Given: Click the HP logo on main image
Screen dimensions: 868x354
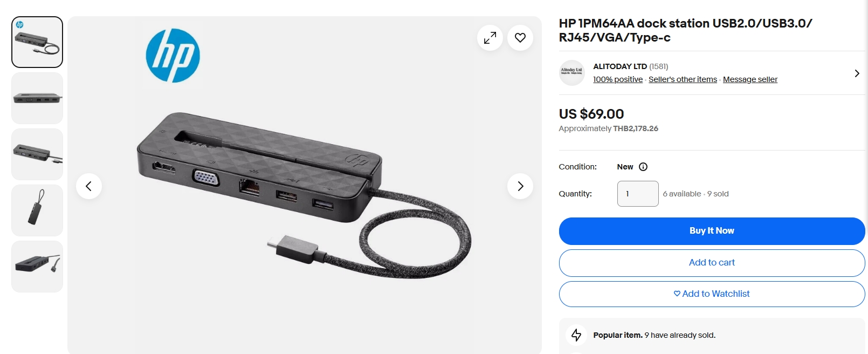Looking at the screenshot, I should [x=173, y=56].
